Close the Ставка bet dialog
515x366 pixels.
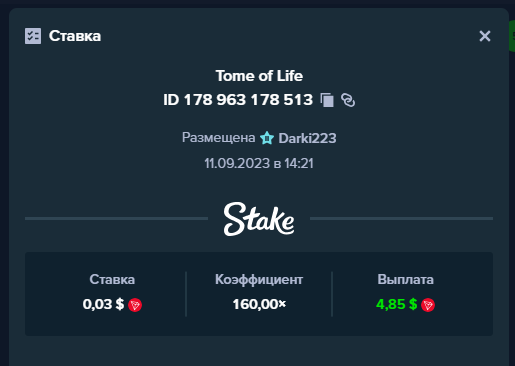(x=485, y=36)
